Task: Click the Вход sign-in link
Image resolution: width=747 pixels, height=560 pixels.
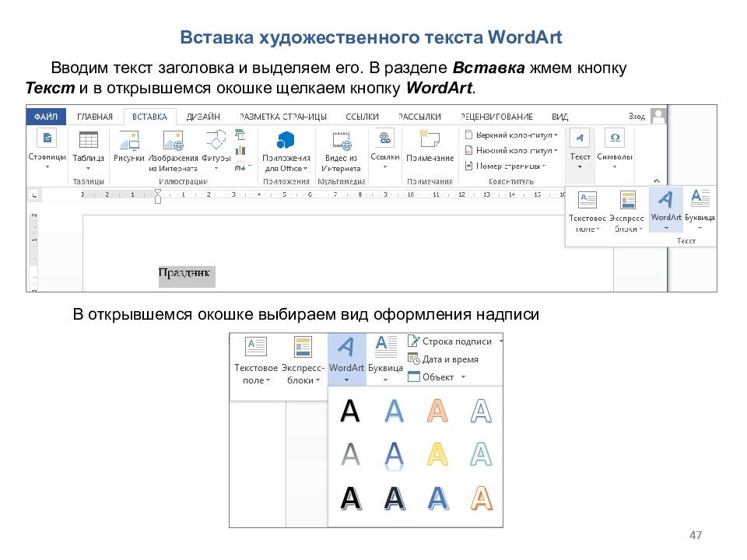Action: click(x=637, y=116)
